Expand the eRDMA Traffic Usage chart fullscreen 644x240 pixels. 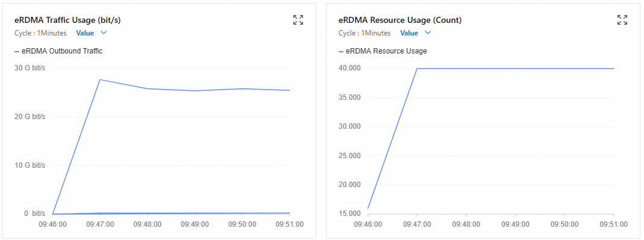click(x=298, y=20)
